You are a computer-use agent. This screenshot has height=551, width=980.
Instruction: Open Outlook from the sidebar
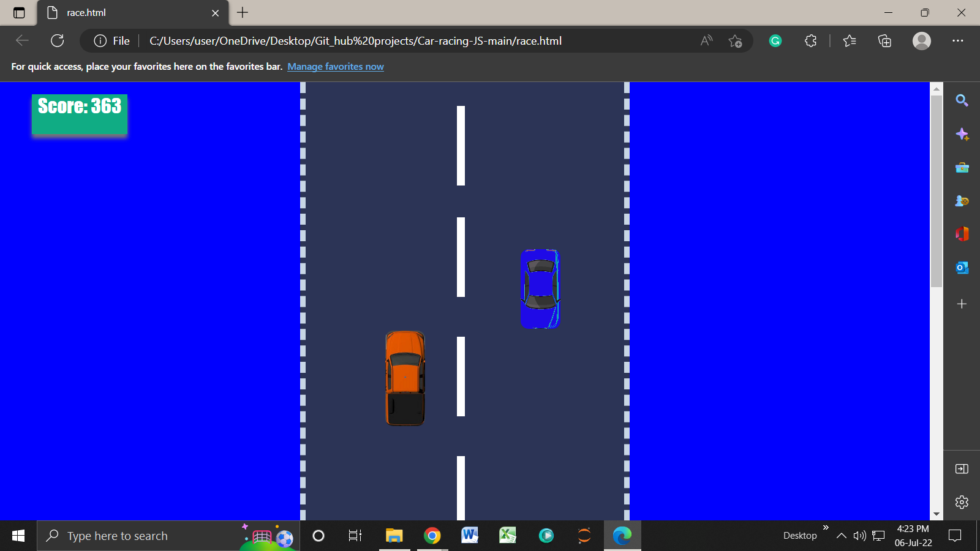[962, 267]
